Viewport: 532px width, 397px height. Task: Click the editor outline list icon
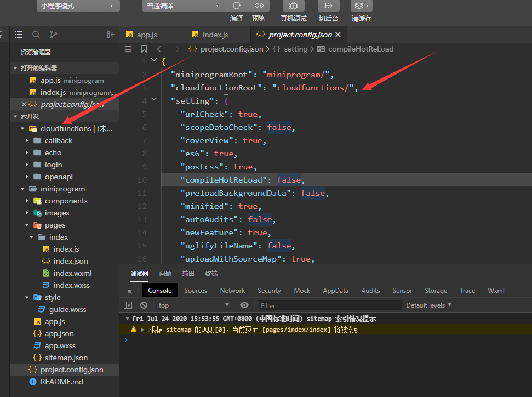point(128,49)
